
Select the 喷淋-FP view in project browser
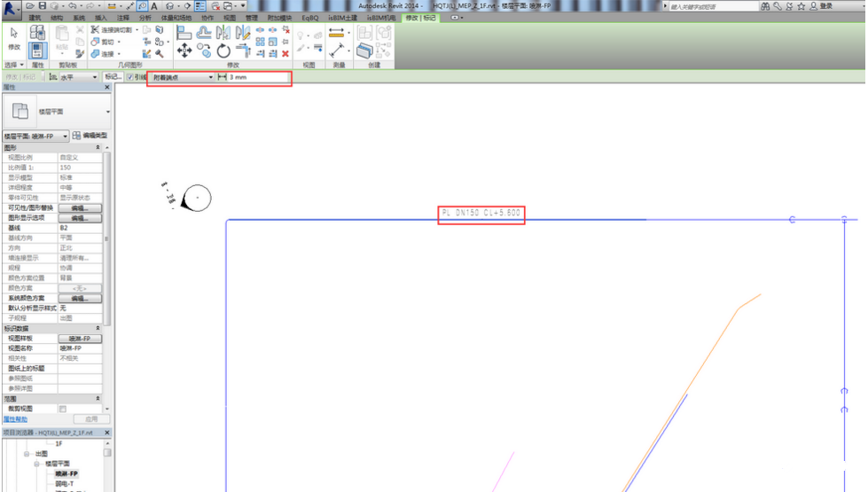tap(66, 473)
